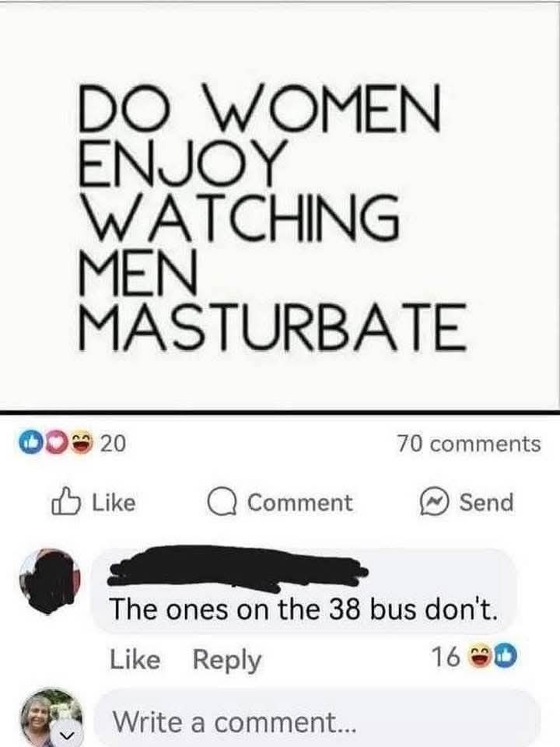
Task: Expand the account switcher chevron on avatar
Action: coord(68,737)
